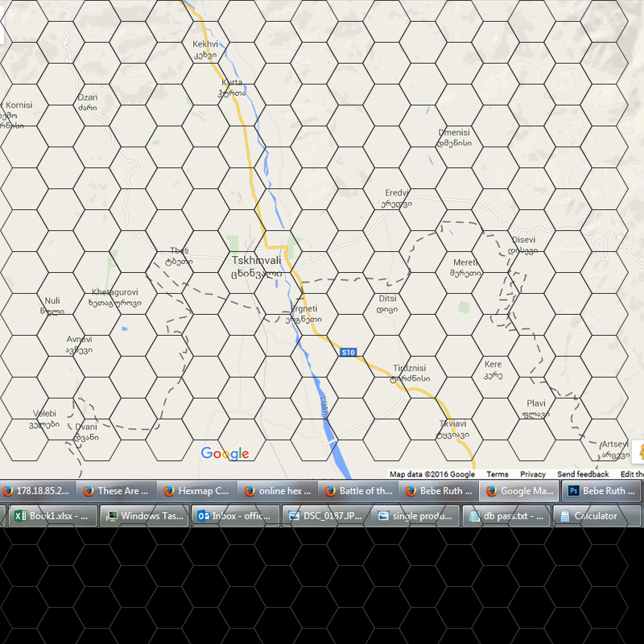This screenshot has height=644, width=644.
Task: Switch to Windows Task Manager in taskbar
Action: 145,516
